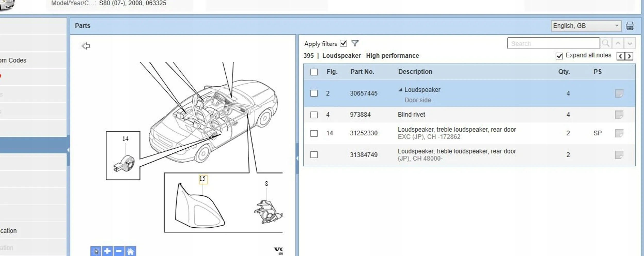Screen dimensions: 644x256
Task: Click the Qty. column header
Action: point(564,72)
